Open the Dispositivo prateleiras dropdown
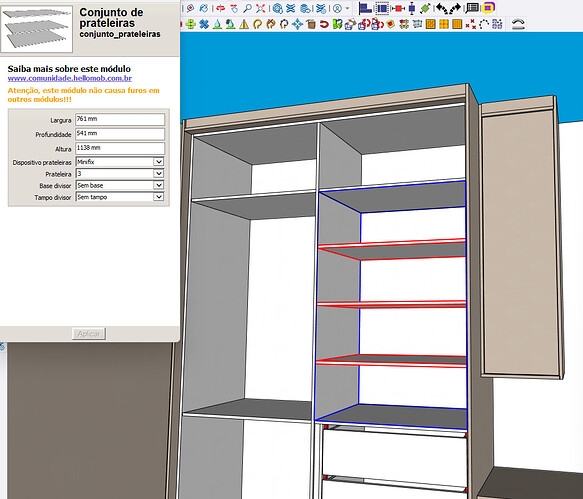Screen dimensions: 583x499 pyautogui.click(x=120, y=162)
